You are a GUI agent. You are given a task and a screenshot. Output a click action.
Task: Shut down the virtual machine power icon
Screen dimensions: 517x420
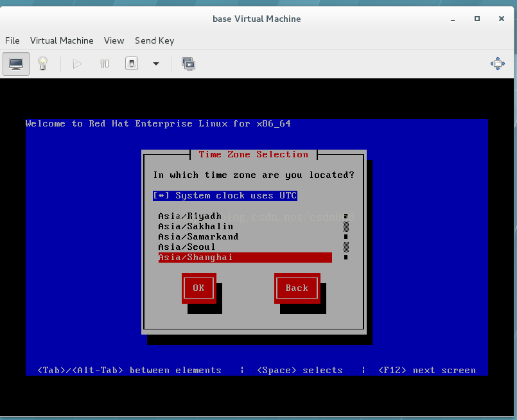click(132, 64)
